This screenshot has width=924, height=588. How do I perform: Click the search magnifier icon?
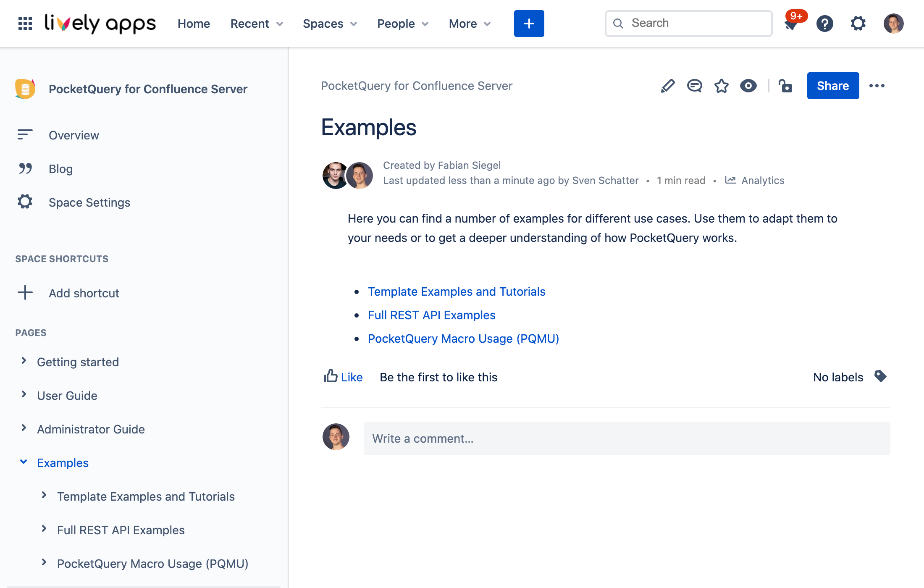coord(618,24)
